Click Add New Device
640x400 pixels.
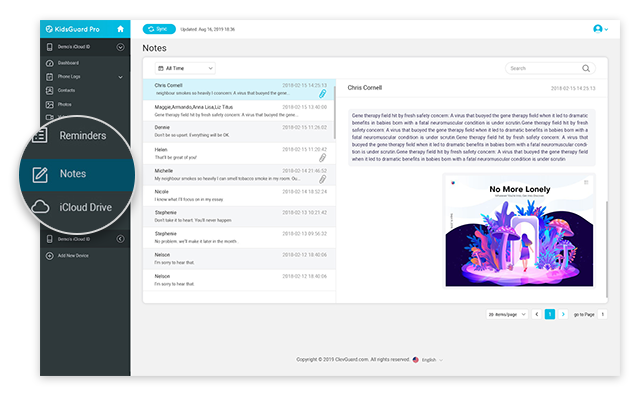[73, 256]
